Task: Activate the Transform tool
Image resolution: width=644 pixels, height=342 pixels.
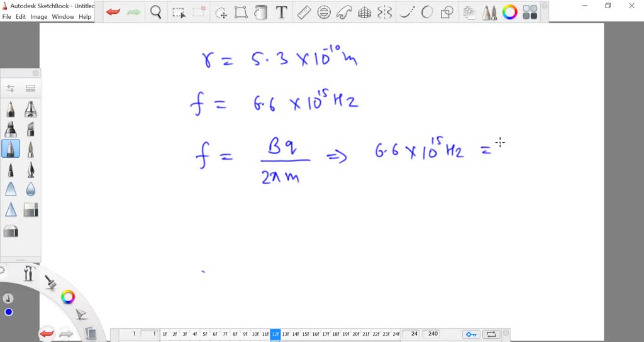Action: (x=241, y=13)
